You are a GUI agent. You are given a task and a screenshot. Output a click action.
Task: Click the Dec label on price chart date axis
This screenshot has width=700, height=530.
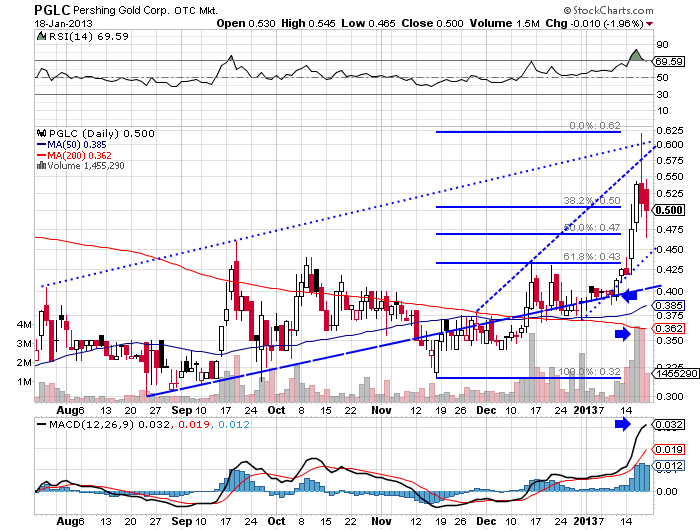coord(486,410)
